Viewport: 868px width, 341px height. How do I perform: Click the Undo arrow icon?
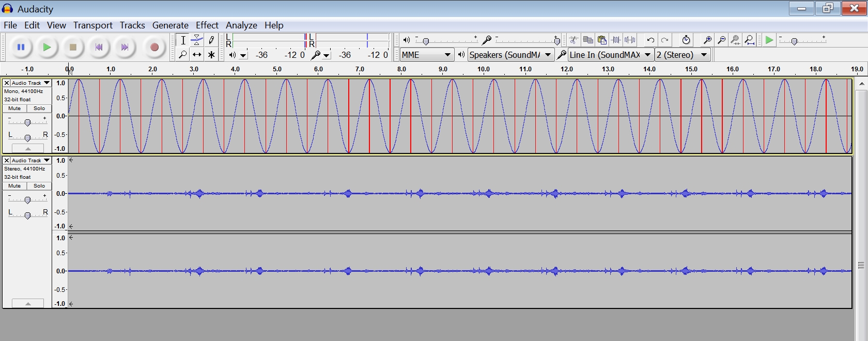coord(650,40)
